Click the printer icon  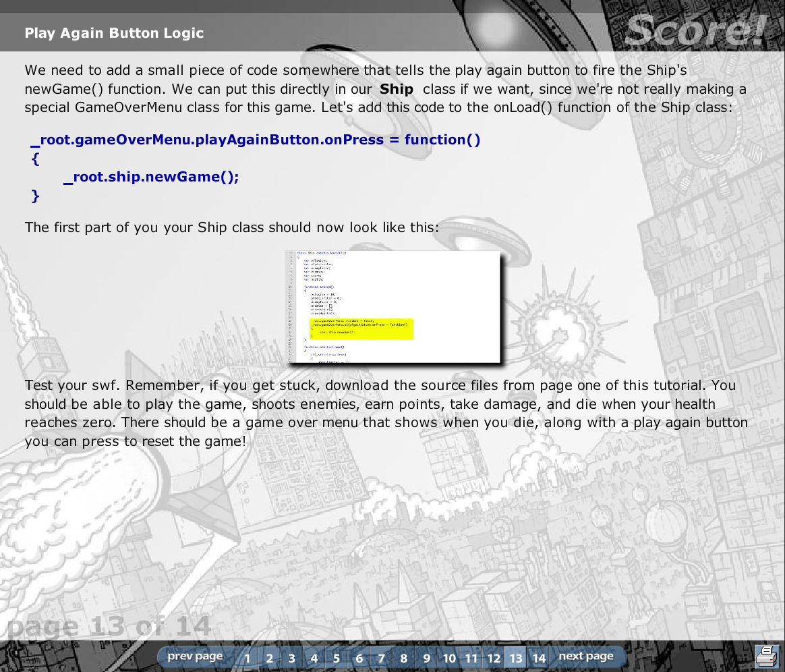[767, 656]
